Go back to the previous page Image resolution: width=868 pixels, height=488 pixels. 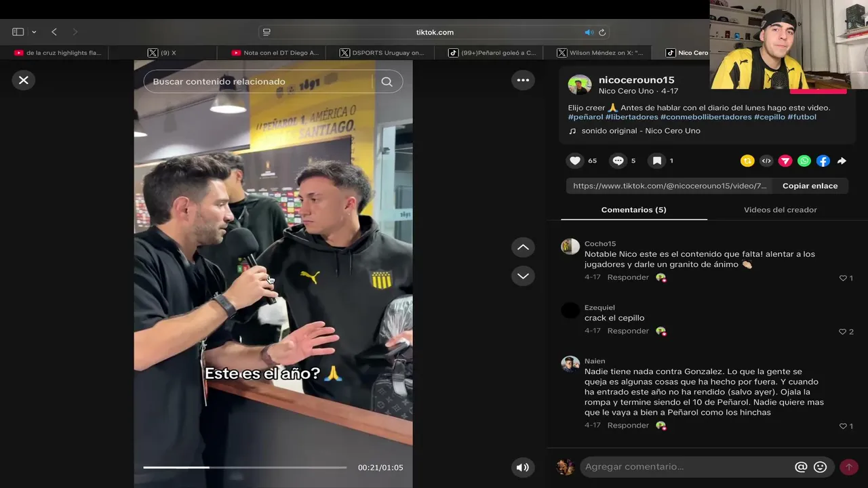point(54,32)
